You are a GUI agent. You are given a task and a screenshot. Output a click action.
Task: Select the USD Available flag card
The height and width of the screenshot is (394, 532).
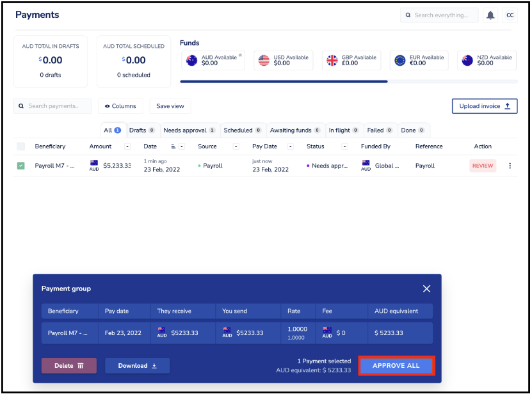point(284,60)
